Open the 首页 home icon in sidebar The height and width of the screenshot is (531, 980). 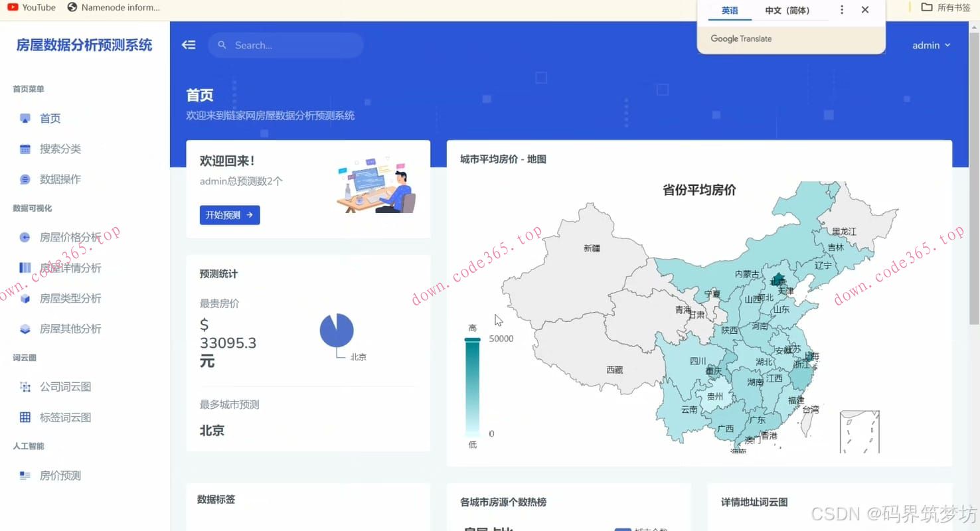pyautogui.click(x=25, y=118)
